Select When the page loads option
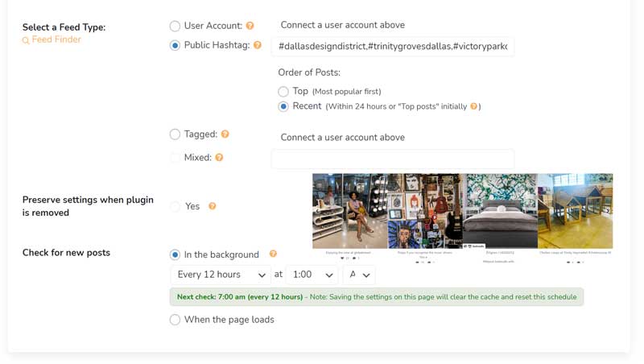This screenshot has height=364, width=644. pyautogui.click(x=175, y=320)
